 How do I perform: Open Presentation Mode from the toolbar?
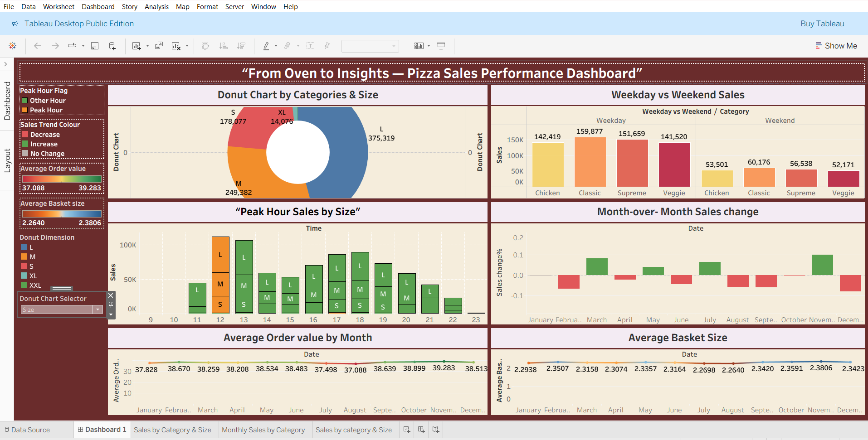coord(441,46)
